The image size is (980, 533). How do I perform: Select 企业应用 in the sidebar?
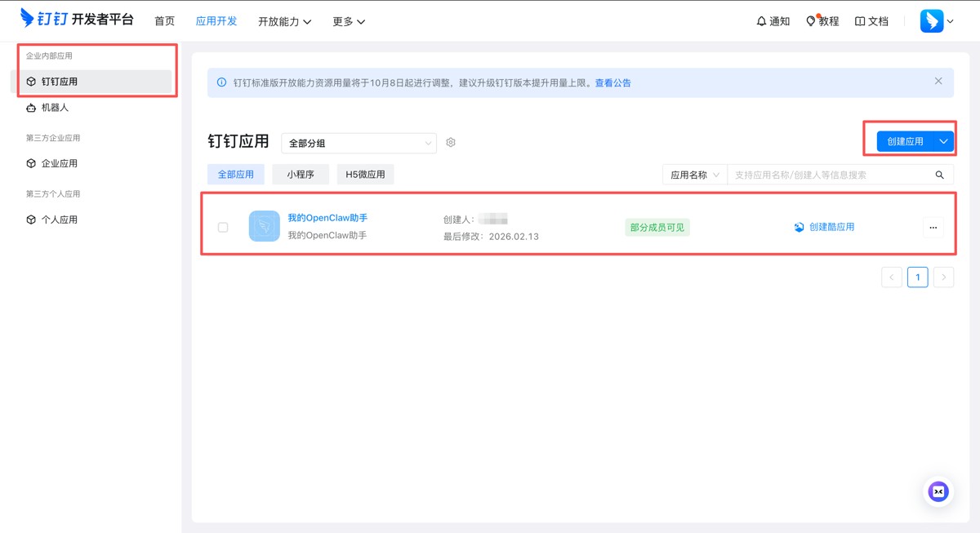click(91, 163)
